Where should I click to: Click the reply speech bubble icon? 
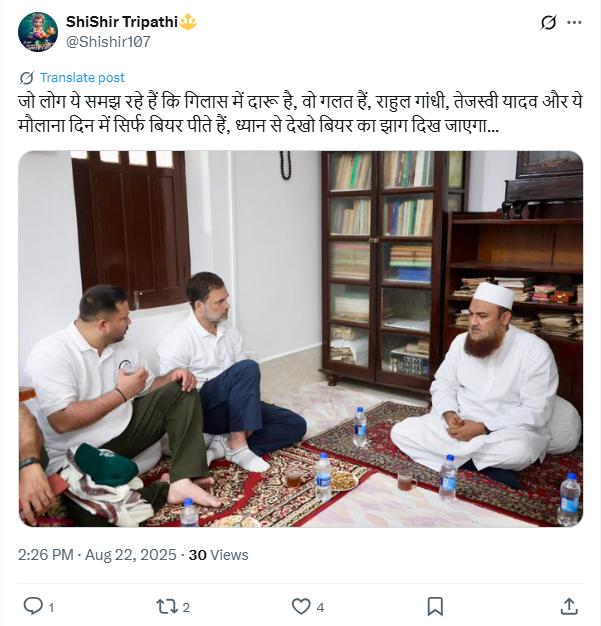pyautogui.click(x=32, y=605)
